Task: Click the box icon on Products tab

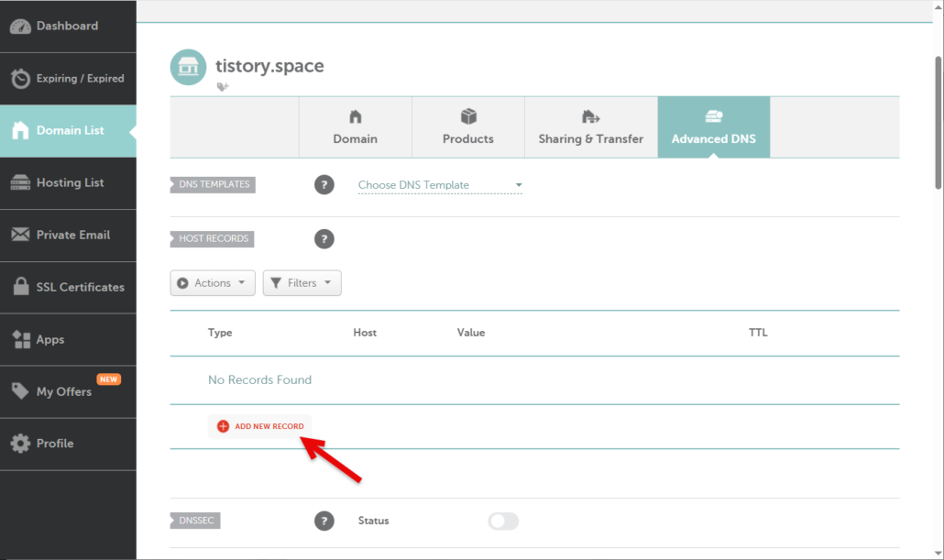Action: pos(468,115)
